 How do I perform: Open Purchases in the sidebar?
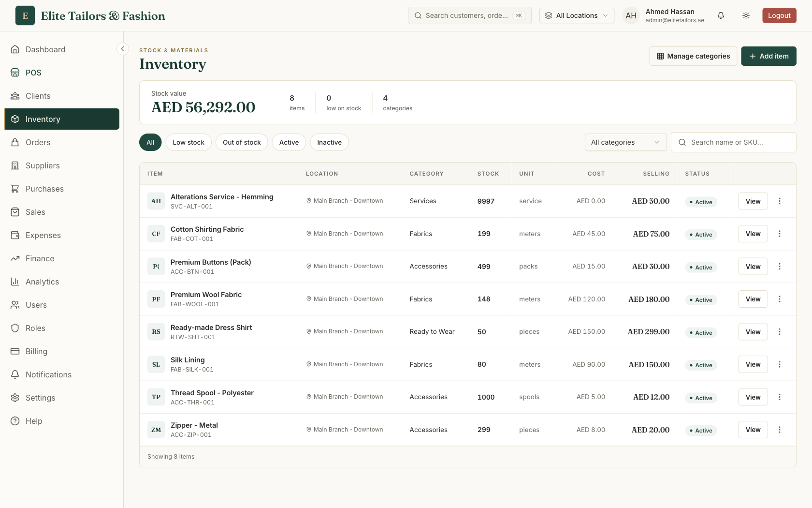[62, 189]
